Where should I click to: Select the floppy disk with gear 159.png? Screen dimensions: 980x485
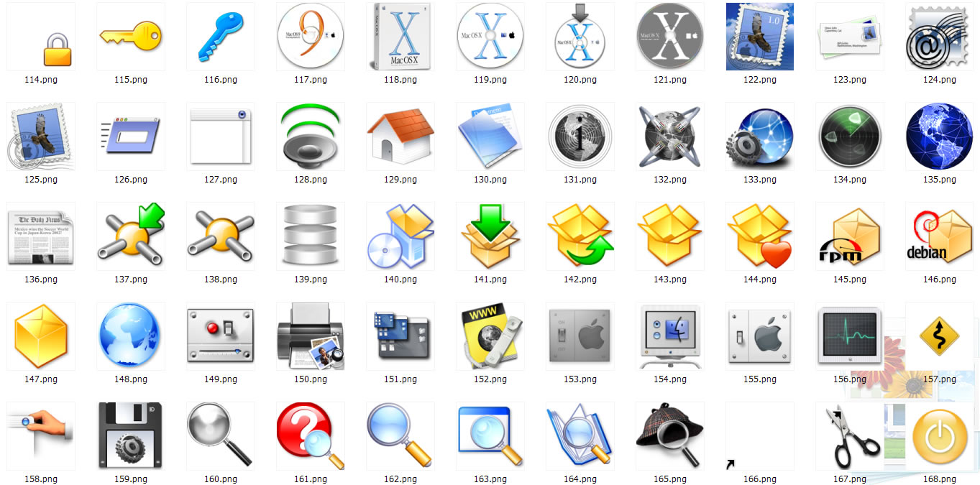[131, 436]
